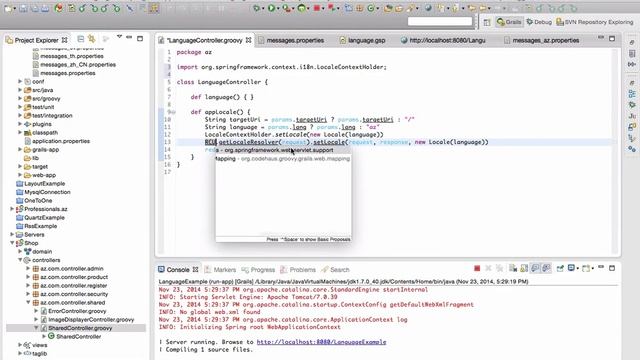This screenshot has width=640, height=360.
Task: Collapse the Shop project
Action: coord(12,243)
